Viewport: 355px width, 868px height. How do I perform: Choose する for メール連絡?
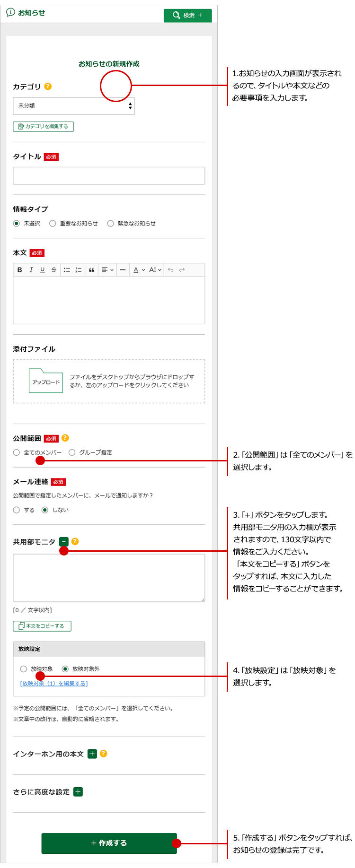(x=17, y=510)
